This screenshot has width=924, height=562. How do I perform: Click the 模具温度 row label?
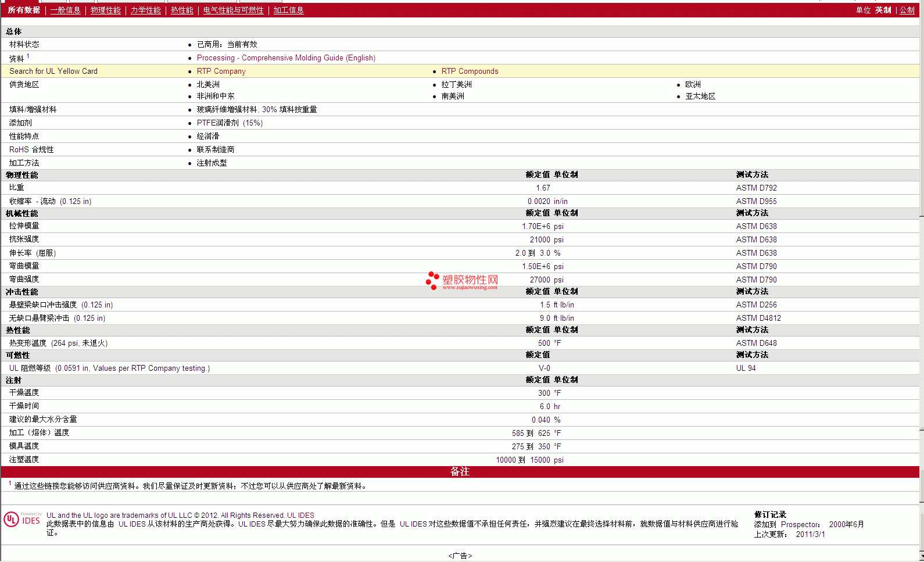(24, 446)
